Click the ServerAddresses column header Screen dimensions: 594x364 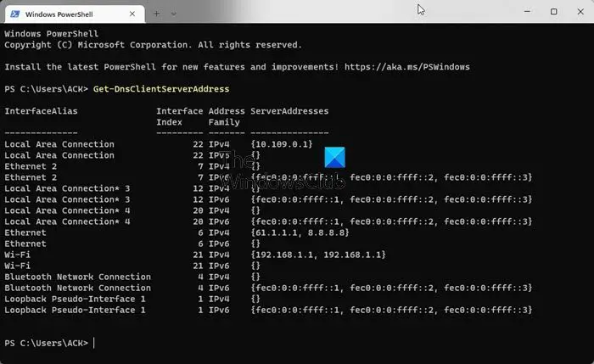[x=289, y=111]
